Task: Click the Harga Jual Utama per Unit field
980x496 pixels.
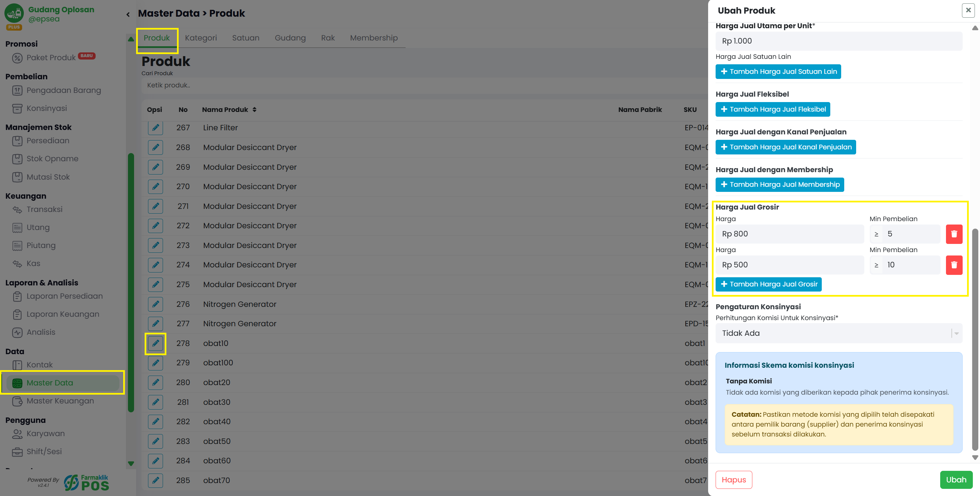Action: point(838,41)
